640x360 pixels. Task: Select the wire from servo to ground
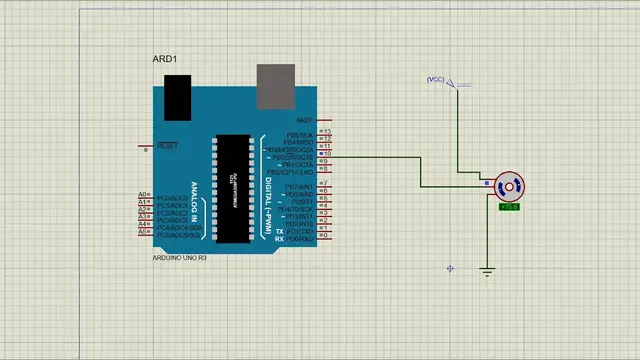point(487,231)
